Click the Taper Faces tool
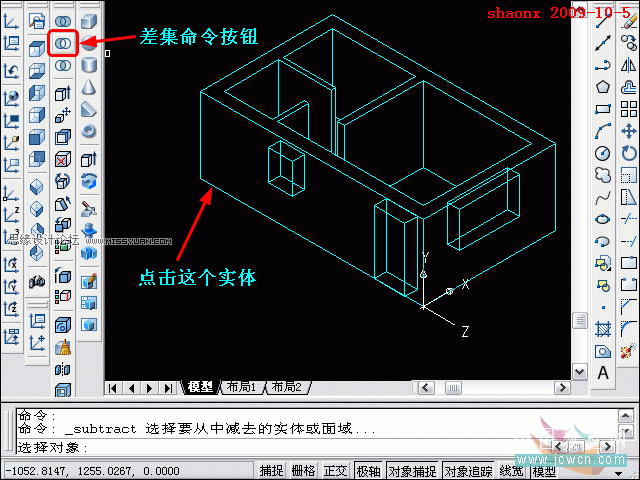640x480 pixels. tap(63, 203)
